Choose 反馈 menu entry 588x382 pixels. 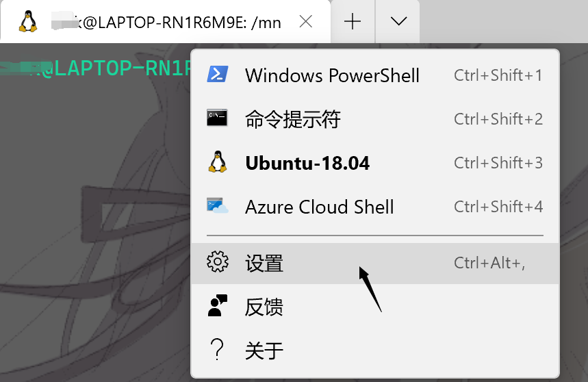375,306
